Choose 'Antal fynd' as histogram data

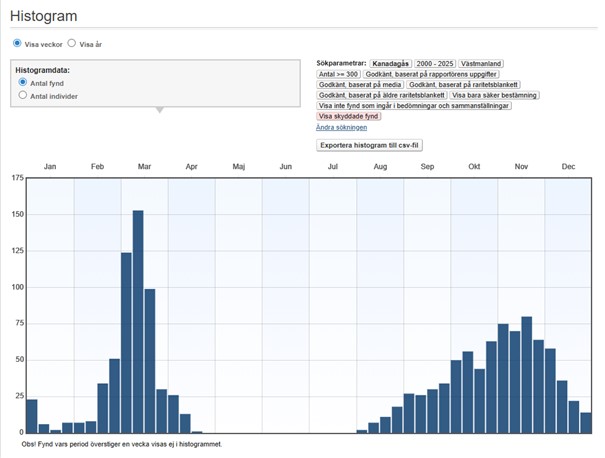click(23, 82)
